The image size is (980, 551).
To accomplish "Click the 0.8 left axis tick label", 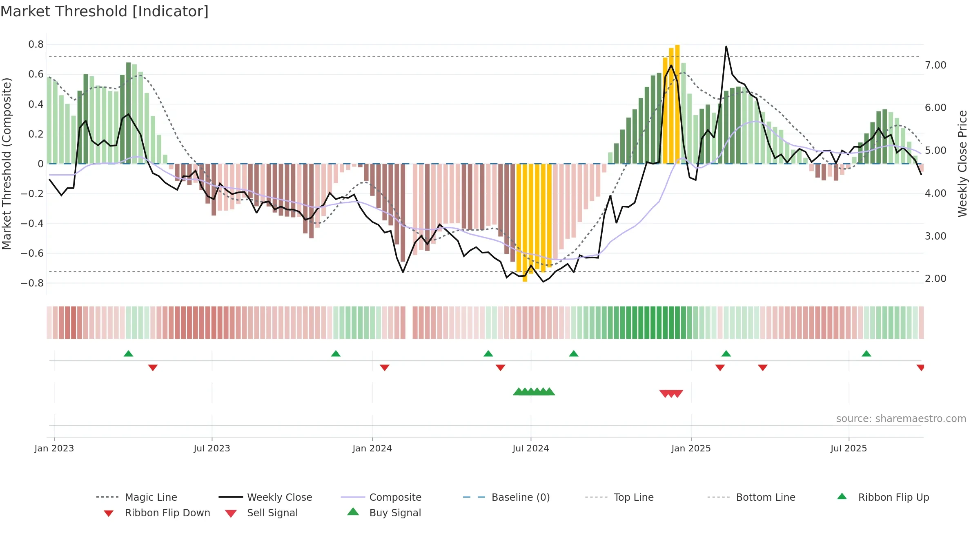I will coord(36,44).
